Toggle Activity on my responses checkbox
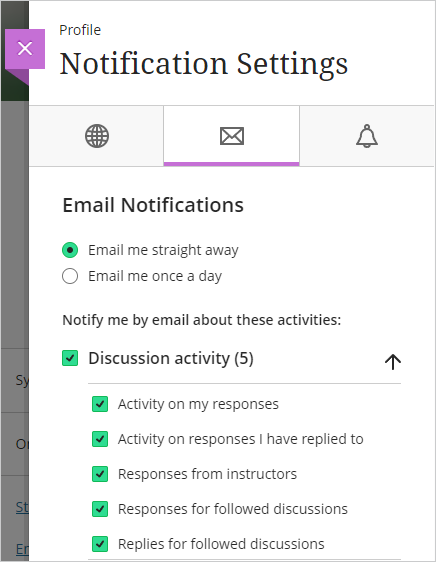Screen dimensions: 436x562 100,404
